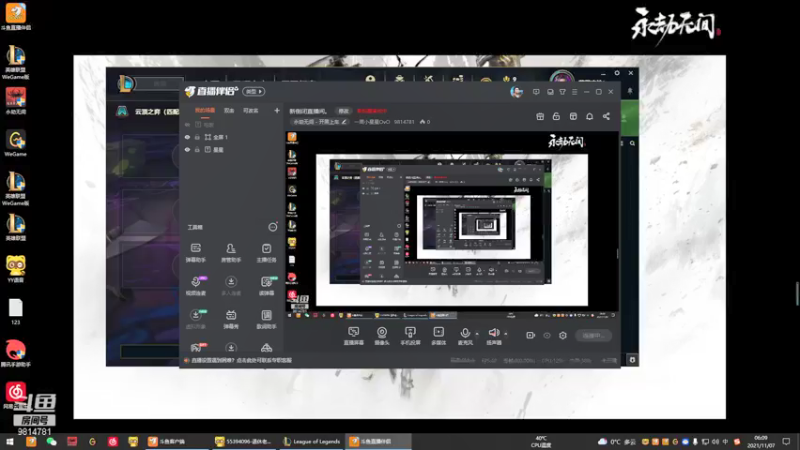Open the Windows Start menu
Viewport: 800px width, 450px height.
(x=10, y=441)
